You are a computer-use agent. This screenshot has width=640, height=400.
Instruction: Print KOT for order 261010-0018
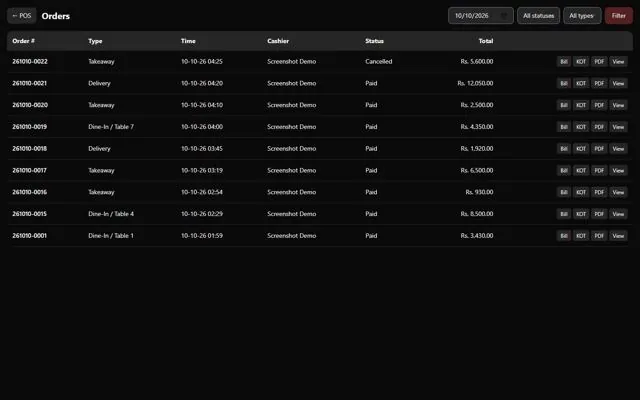click(x=581, y=149)
